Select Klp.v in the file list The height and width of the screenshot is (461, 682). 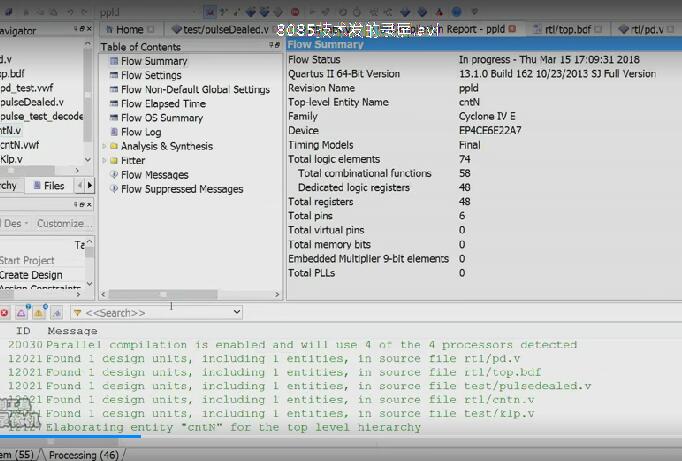[x=11, y=159]
